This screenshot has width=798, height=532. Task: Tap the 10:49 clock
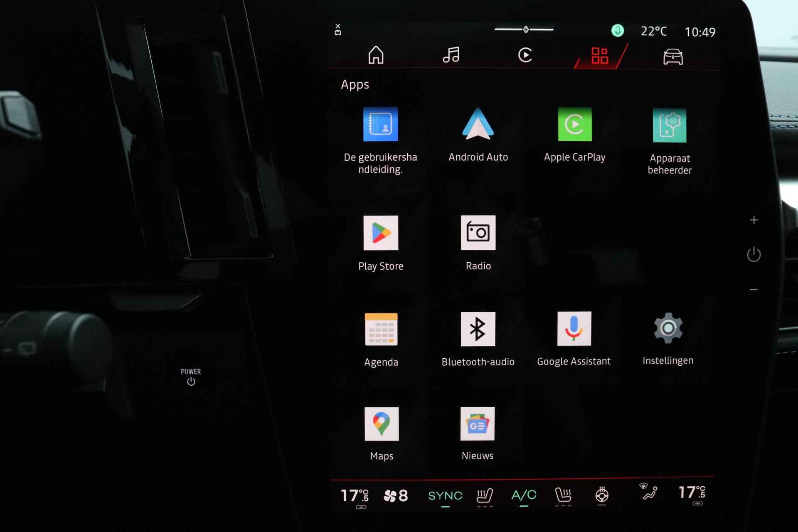click(x=700, y=32)
